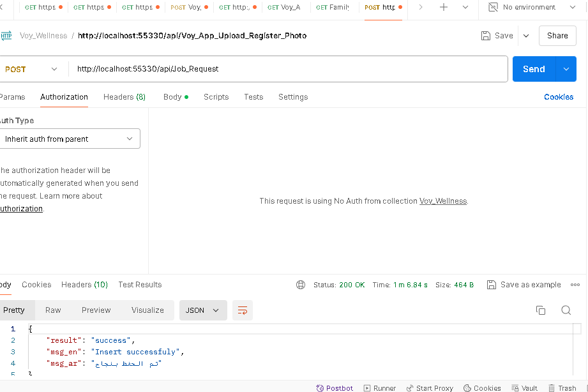Open the Auth Type dropdown
The width and height of the screenshot is (588, 392).
pyautogui.click(x=69, y=139)
